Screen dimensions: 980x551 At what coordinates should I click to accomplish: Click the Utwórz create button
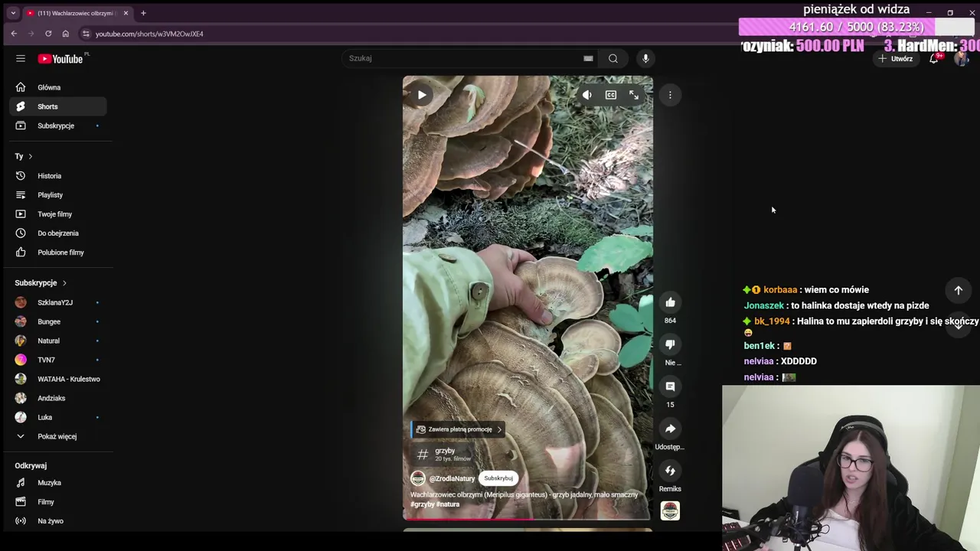tap(896, 59)
